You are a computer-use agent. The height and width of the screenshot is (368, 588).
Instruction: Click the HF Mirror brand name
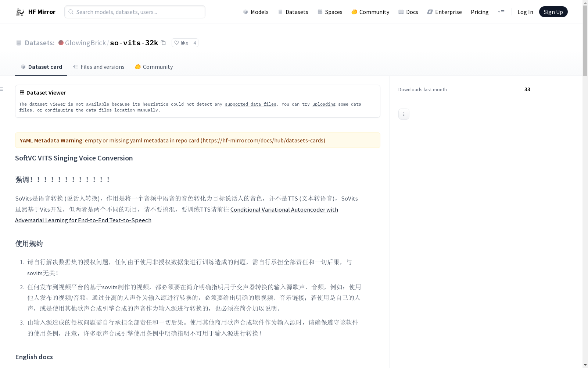tap(42, 12)
